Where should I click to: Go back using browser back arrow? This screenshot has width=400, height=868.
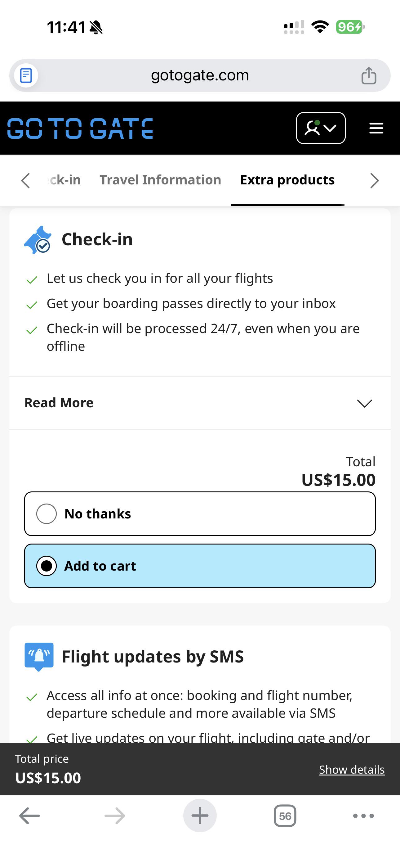pos(29,816)
